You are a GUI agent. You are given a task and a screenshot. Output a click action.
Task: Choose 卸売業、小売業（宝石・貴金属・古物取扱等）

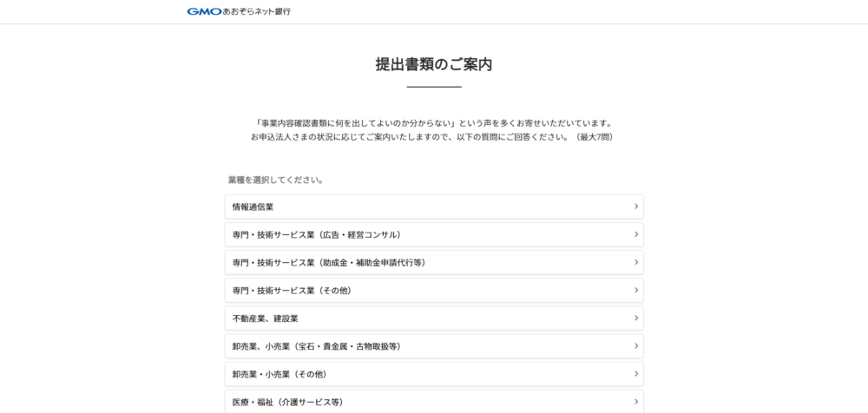434,346
